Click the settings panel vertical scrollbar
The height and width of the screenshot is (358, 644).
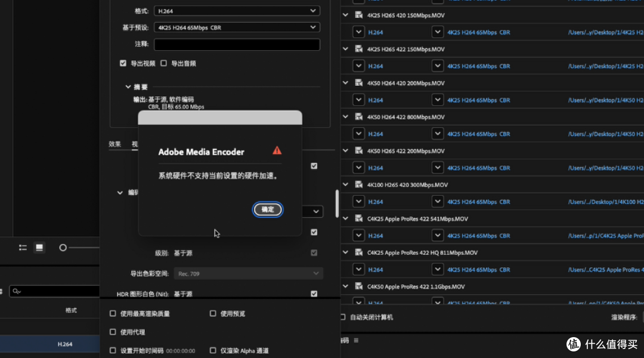337,203
